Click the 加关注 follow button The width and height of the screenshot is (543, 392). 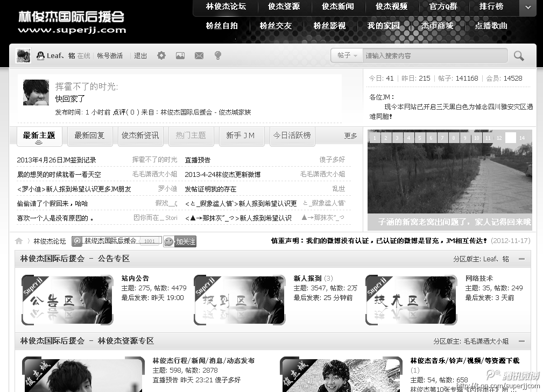(180, 241)
